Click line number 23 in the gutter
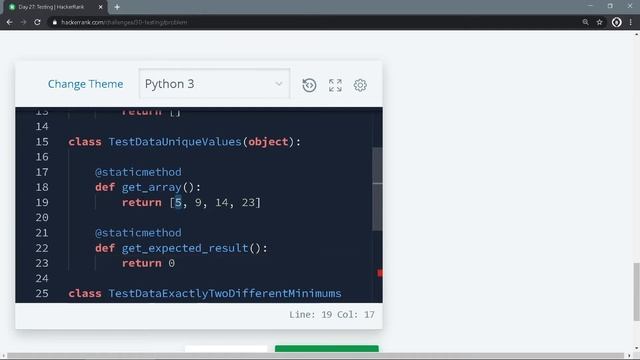Viewport: 640px width, 360px height. tap(42, 263)
